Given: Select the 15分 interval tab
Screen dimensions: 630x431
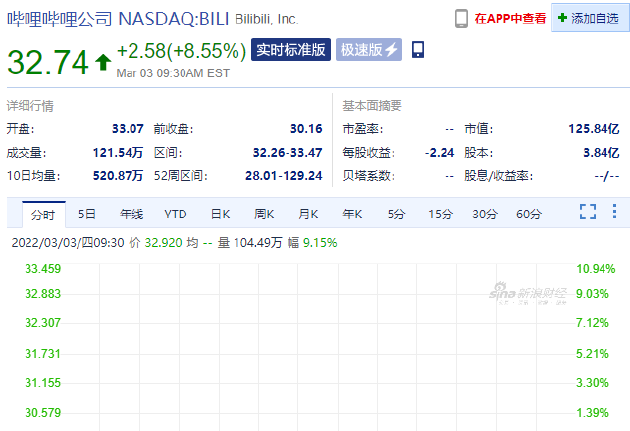Looking at the screenshot, I should pos(440,214).
